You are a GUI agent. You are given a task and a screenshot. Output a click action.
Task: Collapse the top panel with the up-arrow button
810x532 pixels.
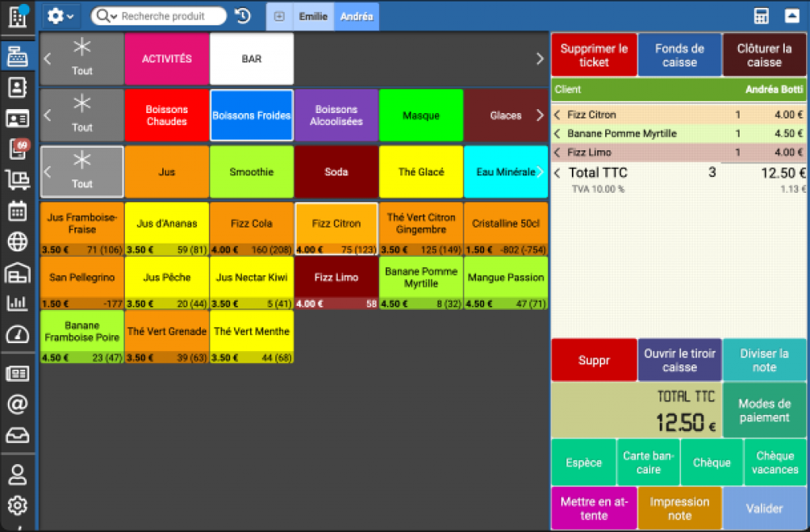pos(792,16)
